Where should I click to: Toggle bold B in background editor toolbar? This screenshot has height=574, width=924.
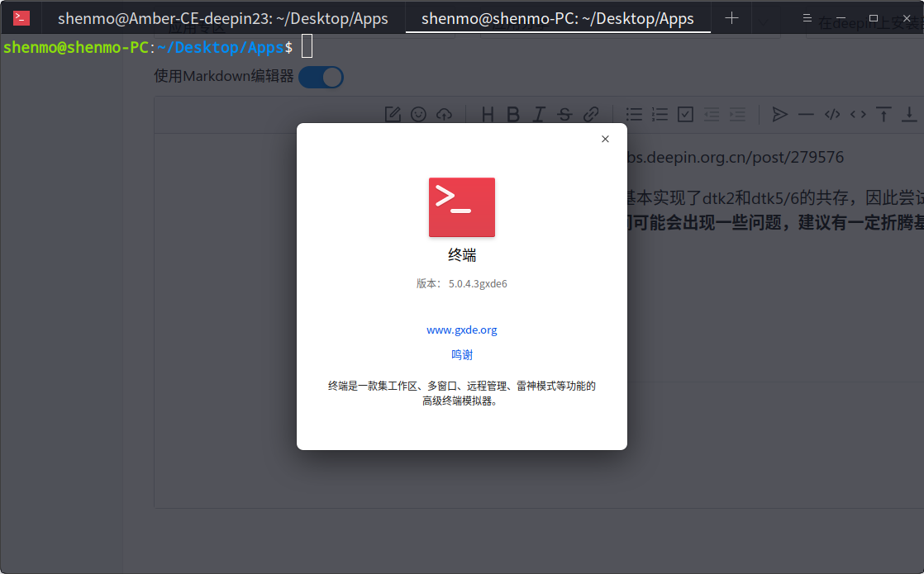(x=513, y=114)
